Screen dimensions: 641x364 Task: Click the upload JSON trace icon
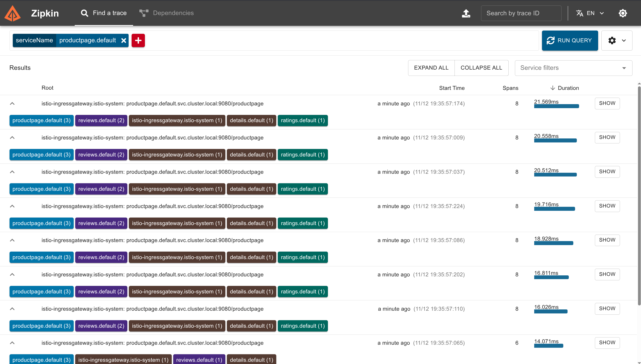tap(466, 13)
